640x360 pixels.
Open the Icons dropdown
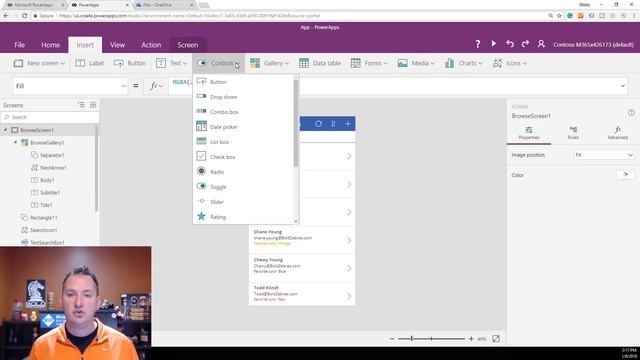click(510, 63)
